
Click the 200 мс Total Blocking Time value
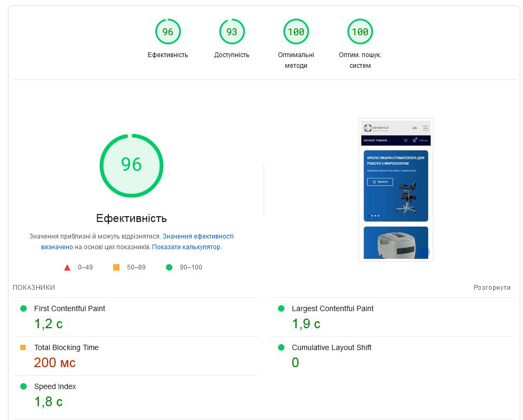click(54, 363)
